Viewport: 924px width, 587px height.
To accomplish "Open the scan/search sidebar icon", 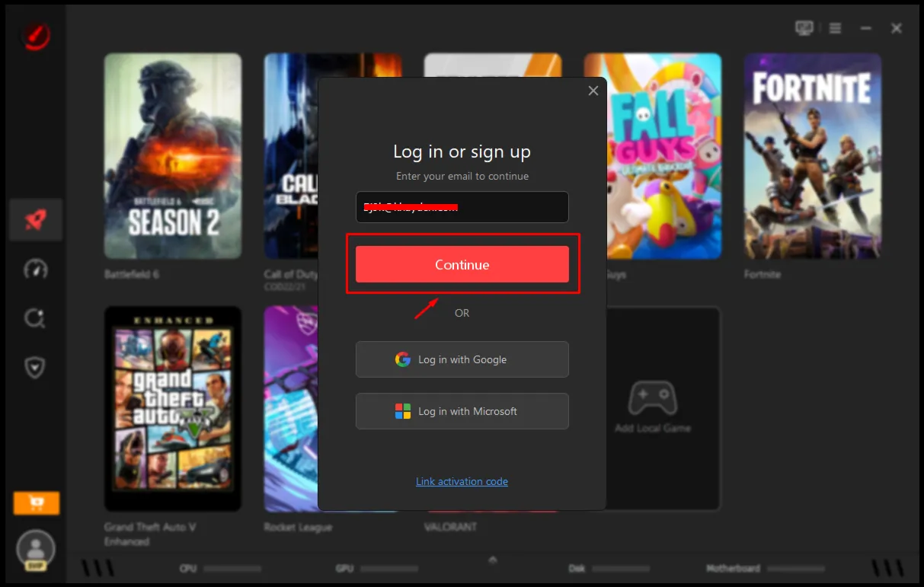I will [36, 318].
